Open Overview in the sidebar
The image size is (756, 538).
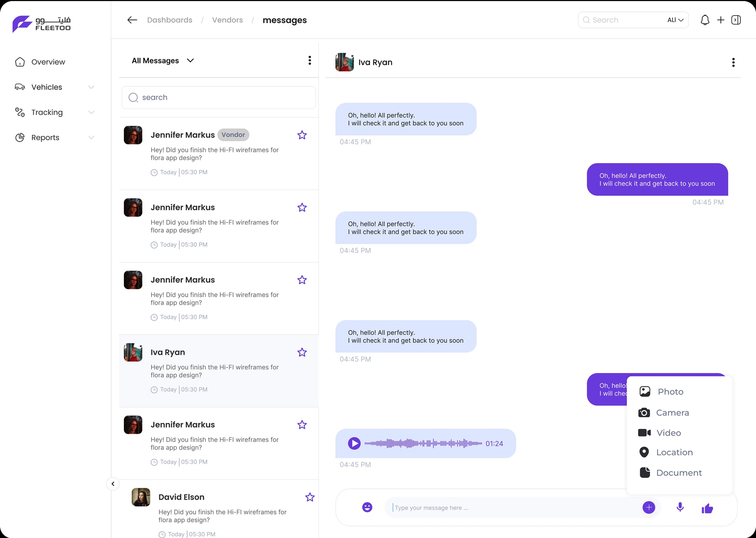pos(48,62)
